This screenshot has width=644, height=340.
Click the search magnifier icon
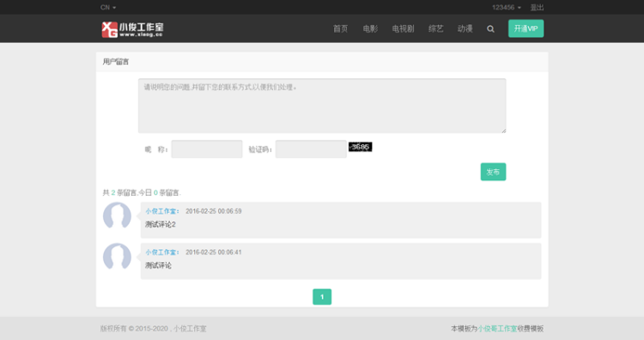(490, 28)
